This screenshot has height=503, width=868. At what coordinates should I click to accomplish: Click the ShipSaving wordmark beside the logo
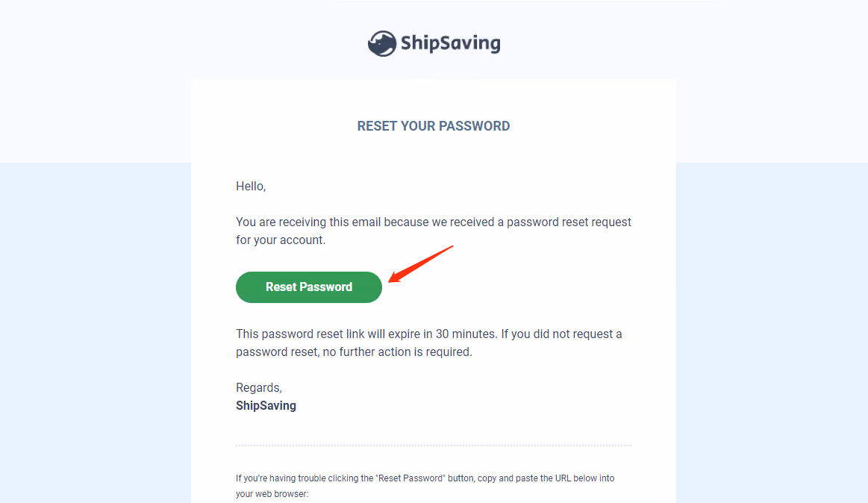click(x=451, y=43)
